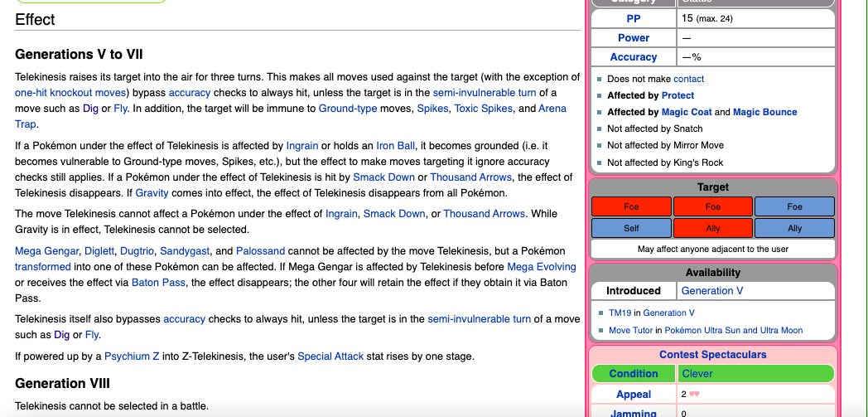The width and height of the screenshot is (868, 417).
Task: Click the PP header in infobox
Action: 633,18
